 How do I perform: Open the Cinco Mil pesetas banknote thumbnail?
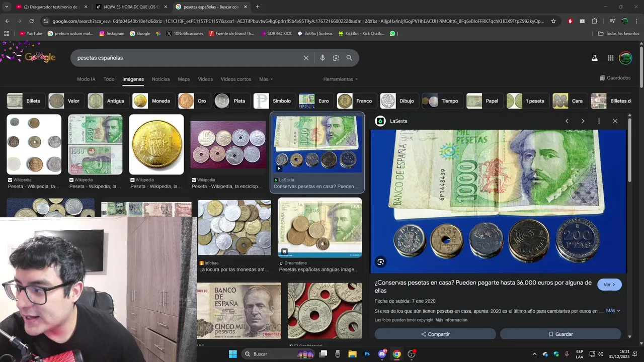pos(239,311)
